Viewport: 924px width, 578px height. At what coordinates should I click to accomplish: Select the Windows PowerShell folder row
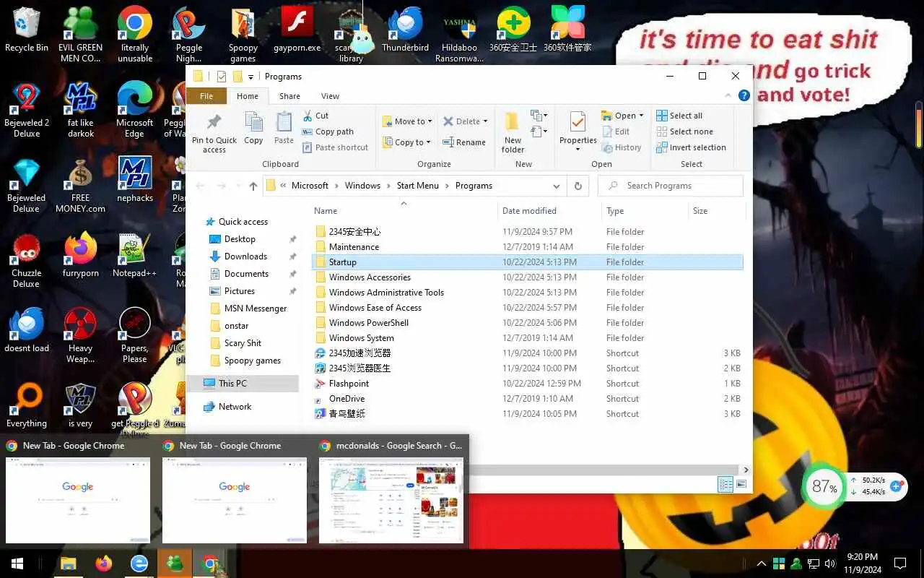[x=527, y=323]
